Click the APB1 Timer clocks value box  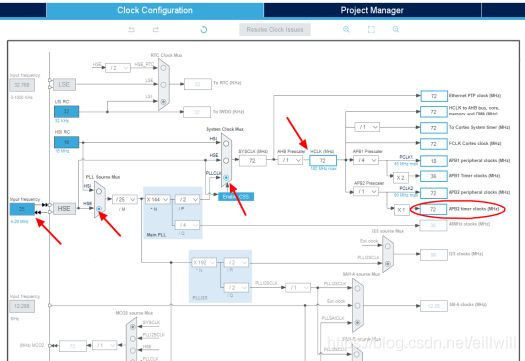tap(434, 176)
